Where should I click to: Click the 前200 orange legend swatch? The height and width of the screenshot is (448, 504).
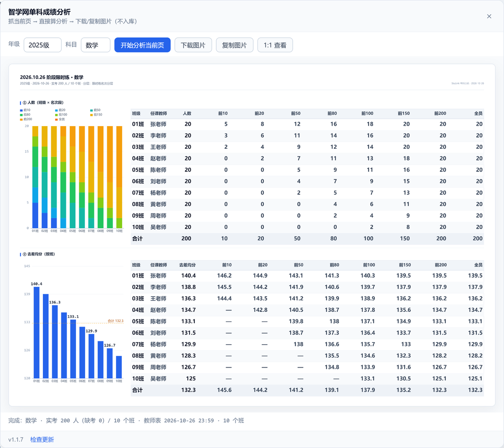click(x=21, y=119)
